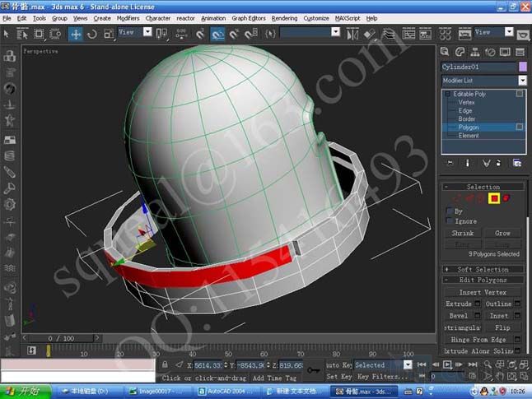Select the Element sub-object selection icon
The height and width of the screenshot is (399, 532).
pos(506,198)
